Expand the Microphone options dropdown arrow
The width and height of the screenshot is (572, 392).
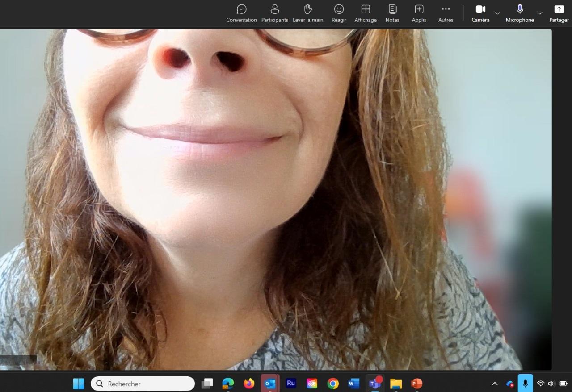click(540, 13)
